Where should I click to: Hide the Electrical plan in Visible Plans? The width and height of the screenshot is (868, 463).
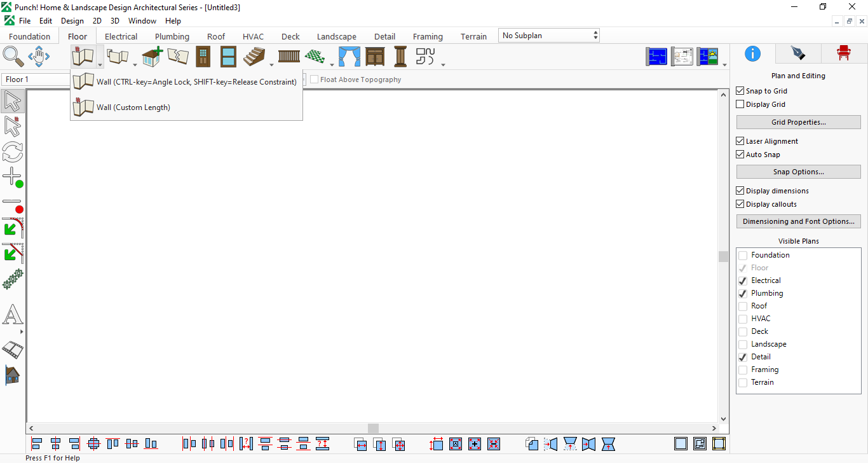(743, 280)
